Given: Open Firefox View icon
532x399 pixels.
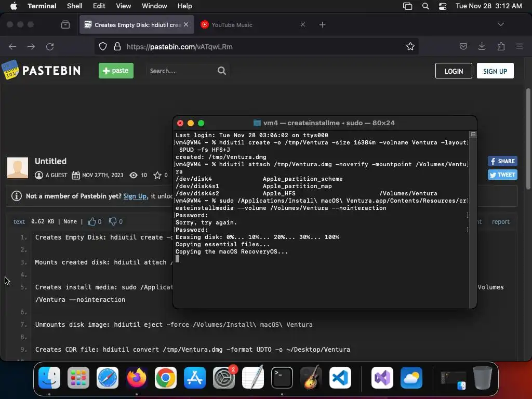Looking at the screenshot, I should tap(65, 24).
